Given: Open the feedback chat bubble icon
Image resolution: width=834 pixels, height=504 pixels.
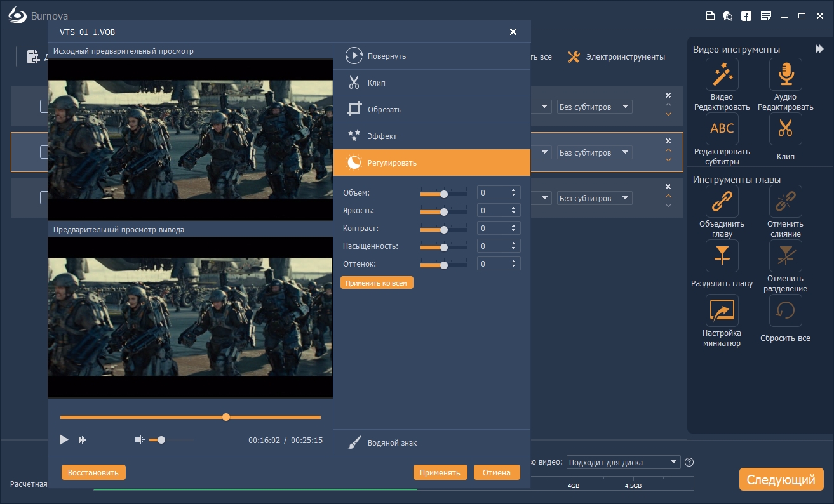Looking at the screenshot, I should tap(728, 16).
